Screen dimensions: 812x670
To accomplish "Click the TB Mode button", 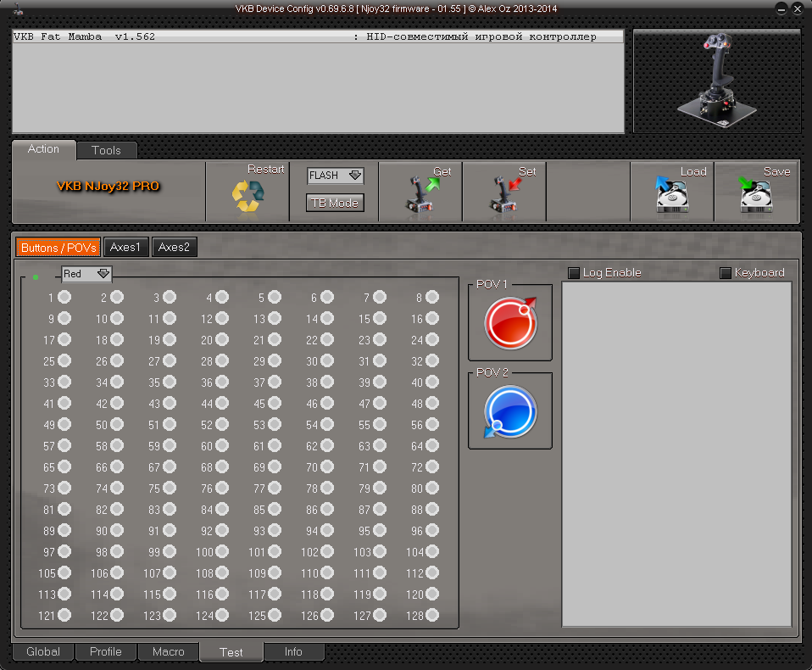I will [x=335, y=204].
